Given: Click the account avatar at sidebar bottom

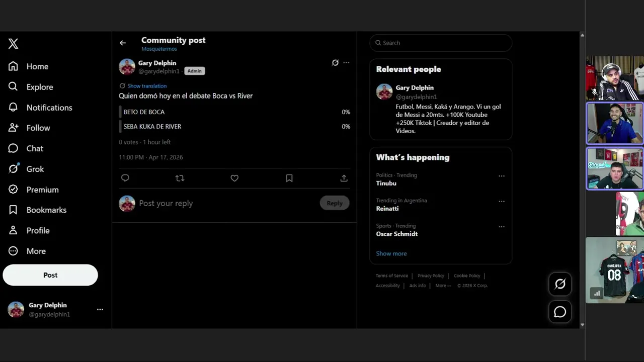Looking at the screenshot, I should [x=16, y=309].
